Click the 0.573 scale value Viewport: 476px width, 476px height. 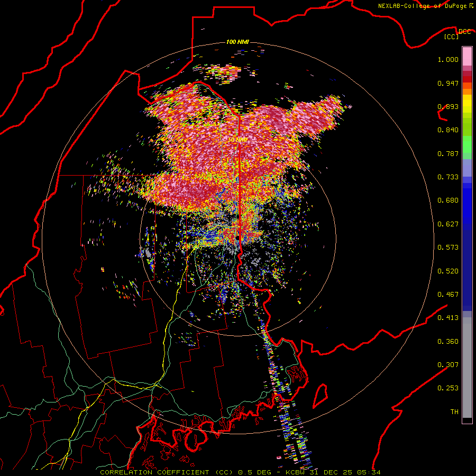click(x=448, y=248)
